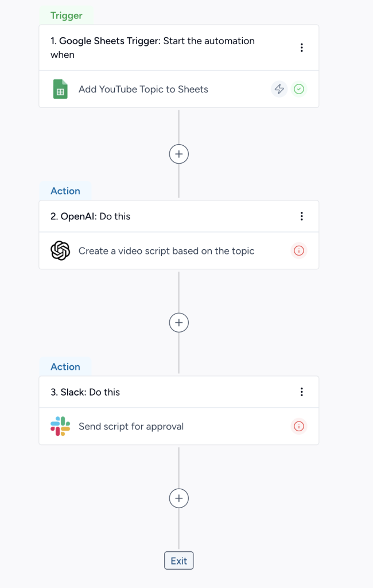373x588 pixels.
Task: Click the red warning icon on Slack step
Action: tap(298, 427)
